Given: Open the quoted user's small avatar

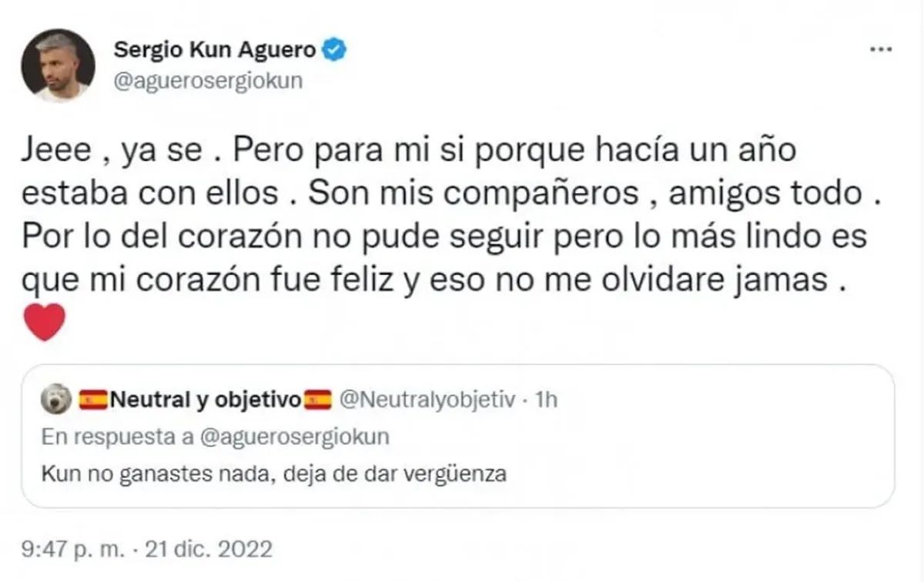Looking at the screenshot, I should tap(59, 400).
